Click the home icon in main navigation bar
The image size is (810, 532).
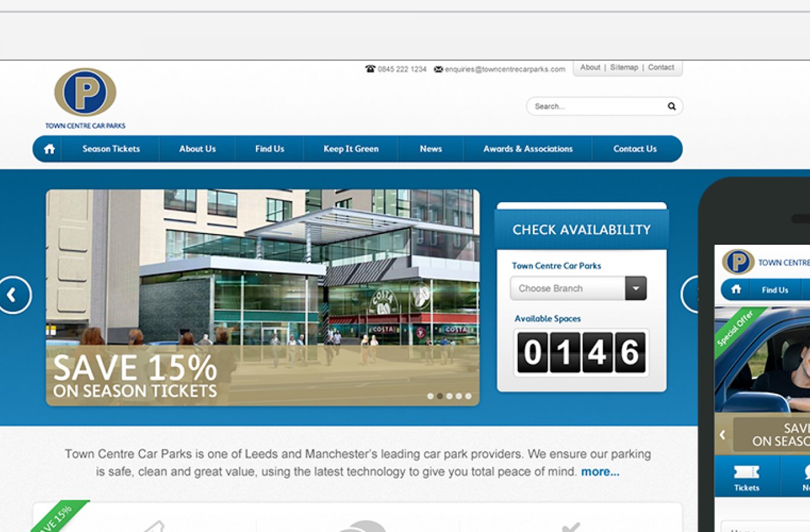point(50,149)
